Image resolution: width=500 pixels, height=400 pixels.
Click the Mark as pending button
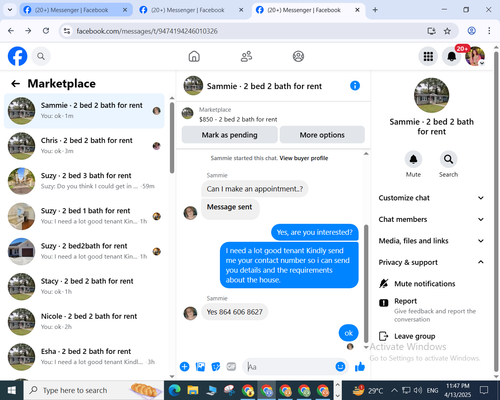(x=230, y=135)
